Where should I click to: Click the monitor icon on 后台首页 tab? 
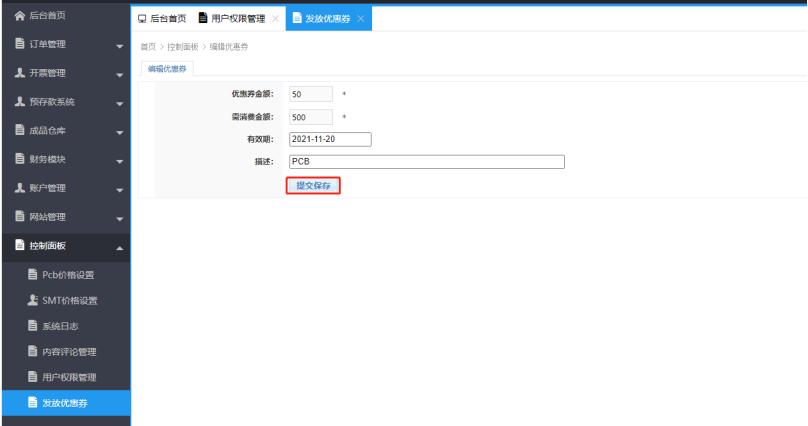(142, 19)
